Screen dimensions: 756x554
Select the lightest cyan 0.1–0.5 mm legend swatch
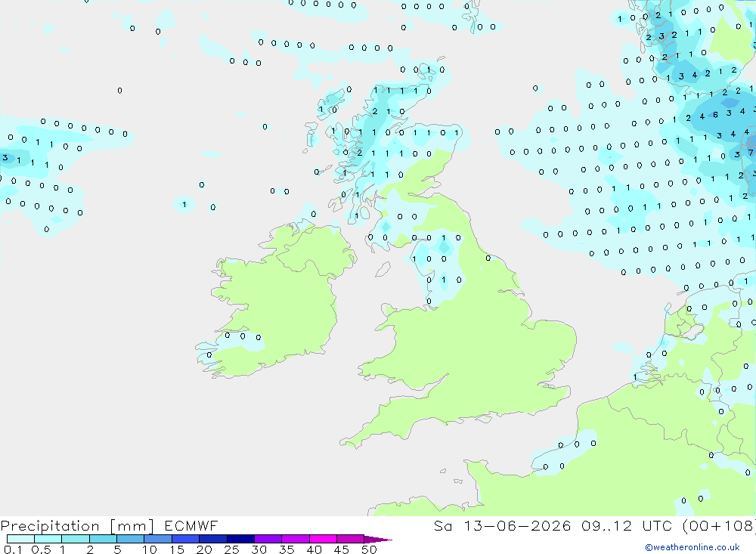click(20, 539)
